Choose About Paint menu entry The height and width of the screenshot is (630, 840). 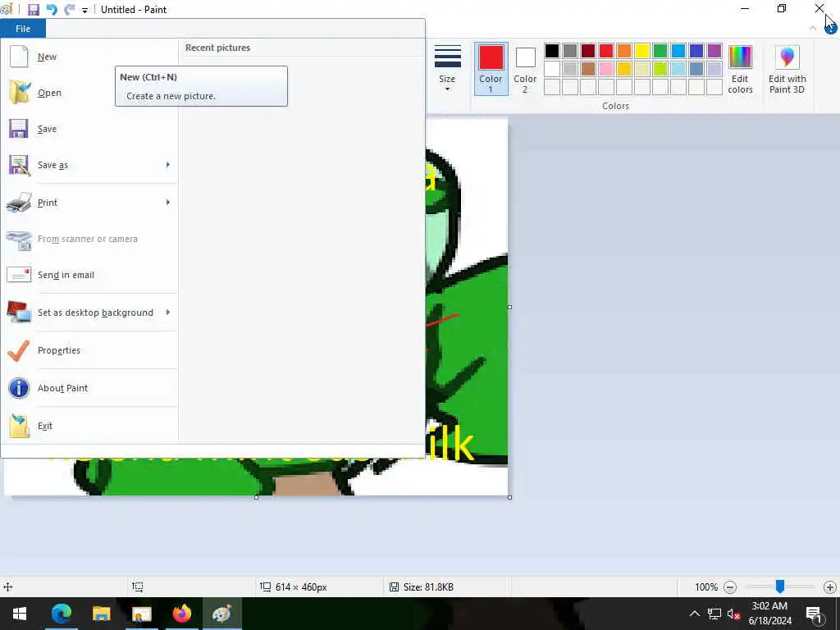[x=90, y=388]
